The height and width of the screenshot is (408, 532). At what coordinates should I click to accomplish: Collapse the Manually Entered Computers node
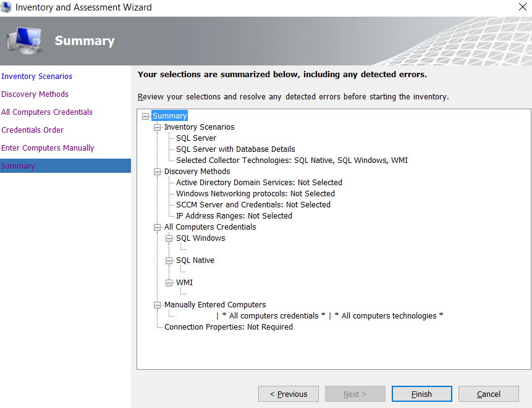158,305
